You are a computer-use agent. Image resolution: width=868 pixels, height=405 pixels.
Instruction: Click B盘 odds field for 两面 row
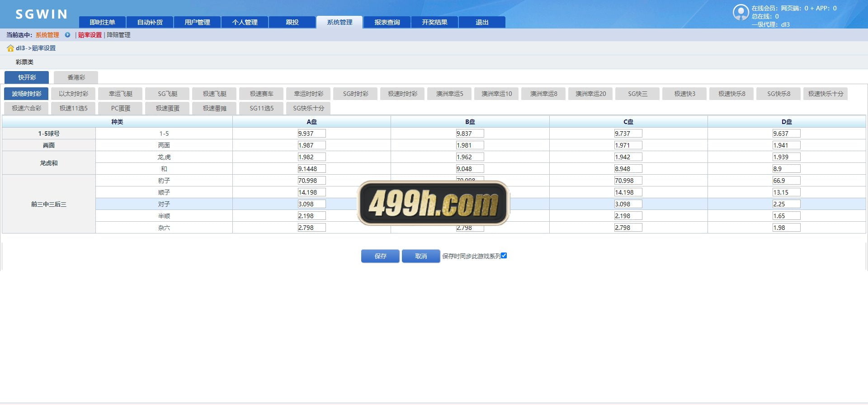coord(470,145)
